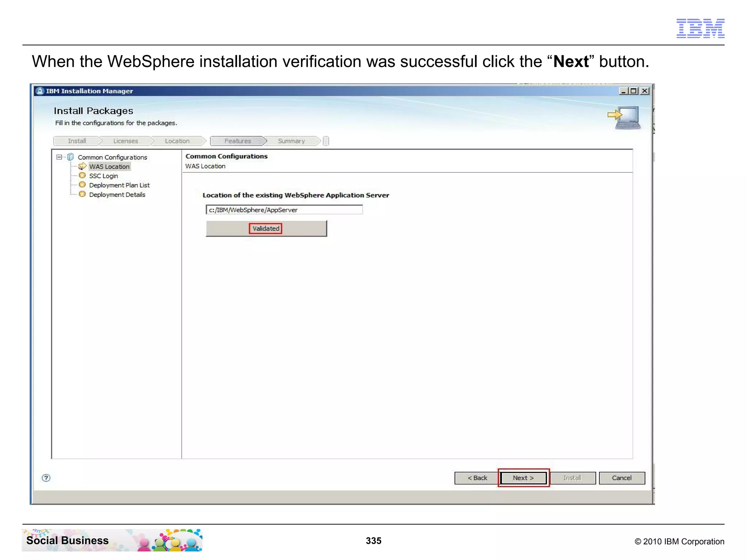This screenshot has height=560, width=747.
Task: Click the 'WAS Location' panel subtitle
Action: 205,166
